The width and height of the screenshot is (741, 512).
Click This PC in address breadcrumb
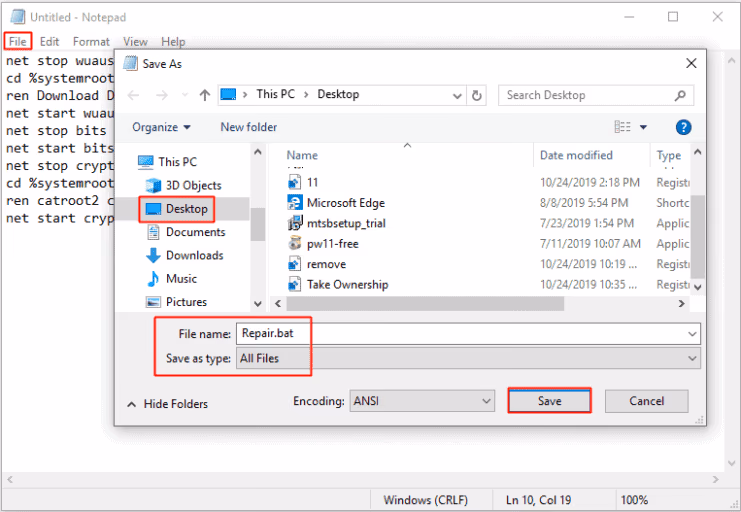pos(276,94)
